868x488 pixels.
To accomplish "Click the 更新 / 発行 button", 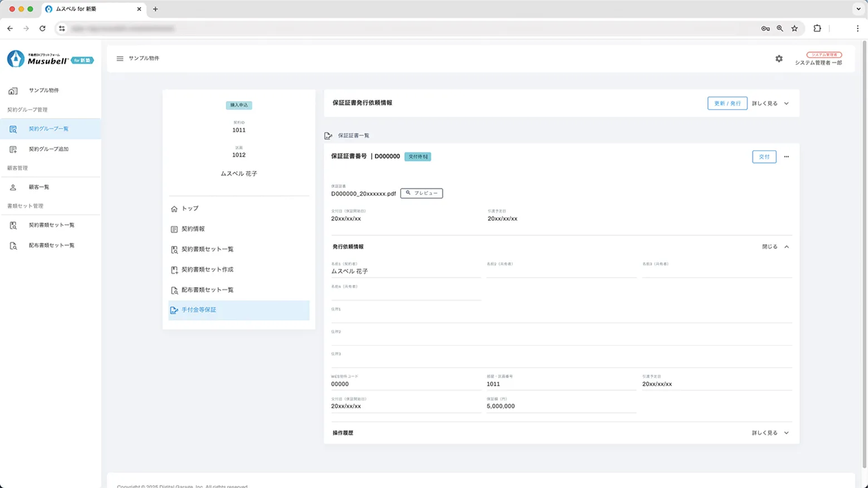I will pyautogui.click(x=727, y=103).
